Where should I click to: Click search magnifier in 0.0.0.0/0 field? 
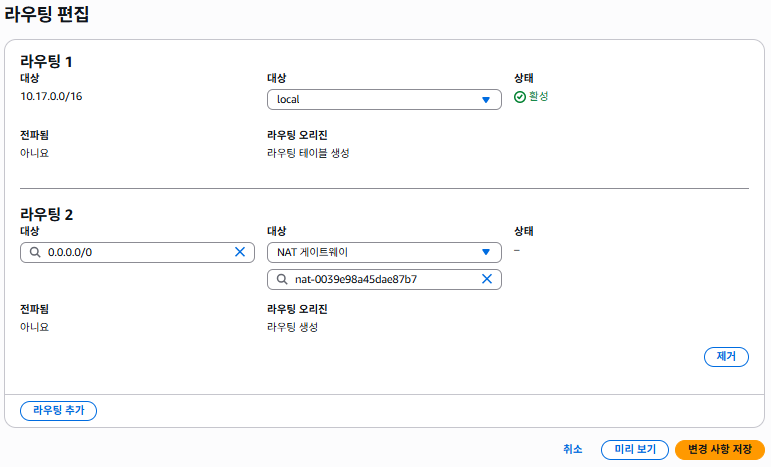coord(35,253)
